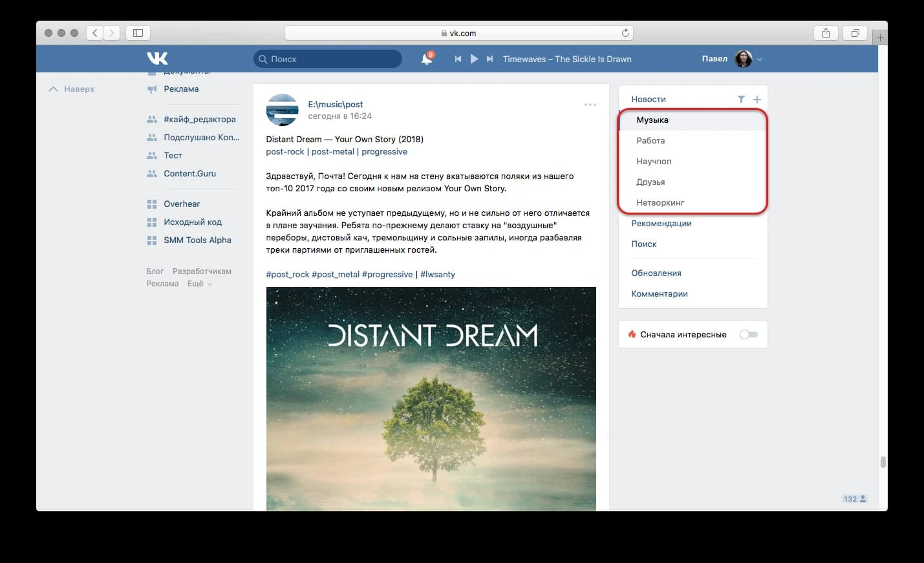Reload page in Safari address bar
Viewport: 924px width, 563px height.
tap(625, 33)
